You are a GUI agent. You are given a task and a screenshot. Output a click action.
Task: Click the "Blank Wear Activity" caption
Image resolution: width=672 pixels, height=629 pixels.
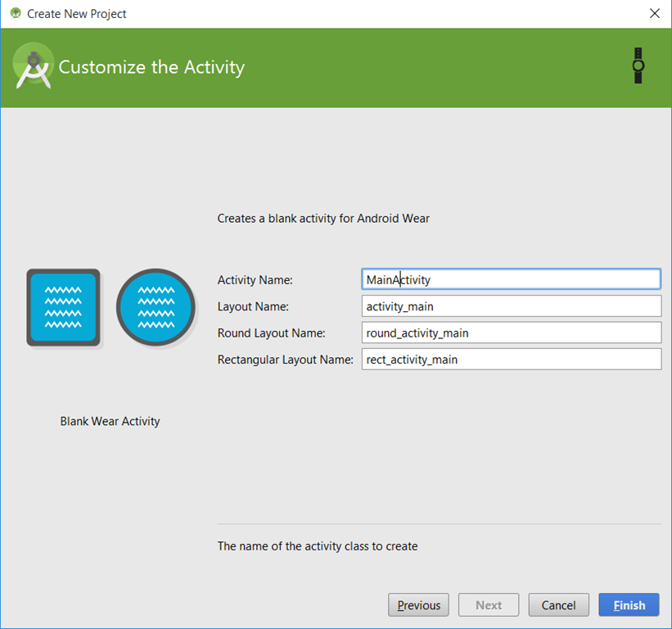[x=110, y=422]
